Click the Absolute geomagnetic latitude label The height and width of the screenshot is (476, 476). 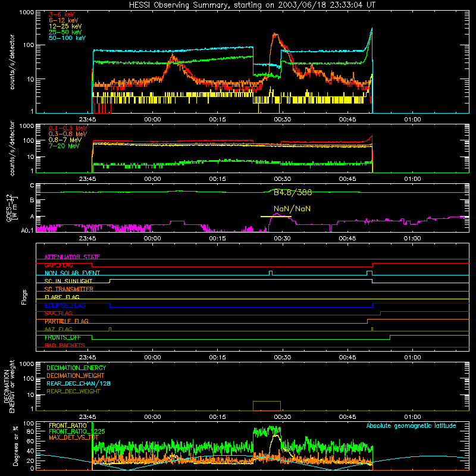(411, 425)
